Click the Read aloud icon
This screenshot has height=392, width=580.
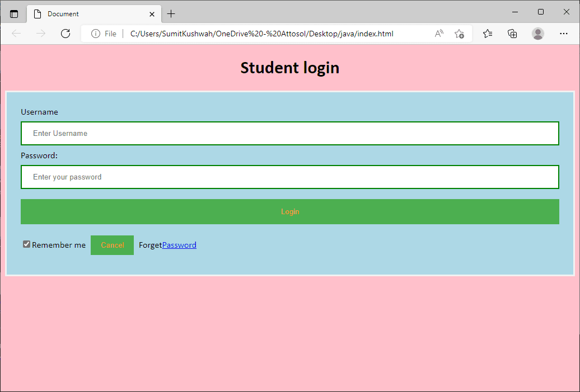tap(439, 34)
